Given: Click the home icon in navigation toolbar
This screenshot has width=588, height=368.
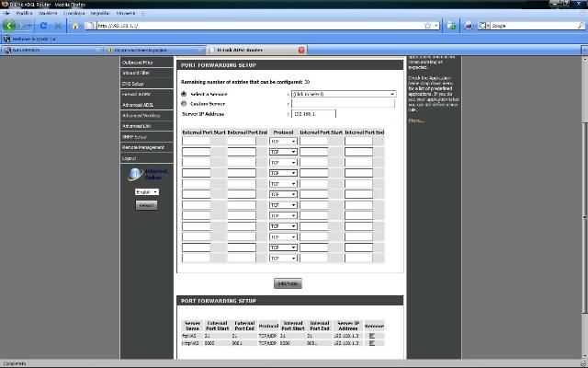Looking at the screenshot, I should [76, 26].
